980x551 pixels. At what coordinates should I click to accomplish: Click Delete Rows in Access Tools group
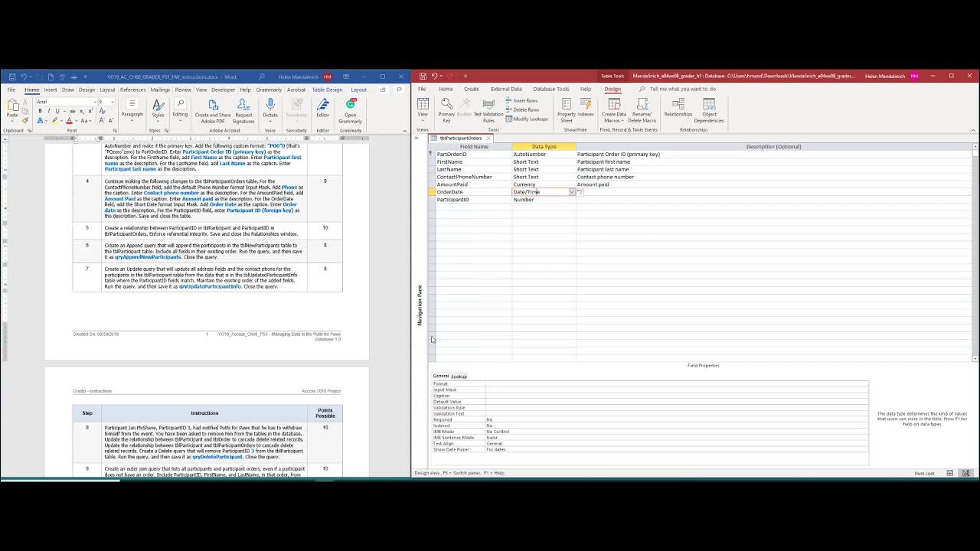(522, 110)
